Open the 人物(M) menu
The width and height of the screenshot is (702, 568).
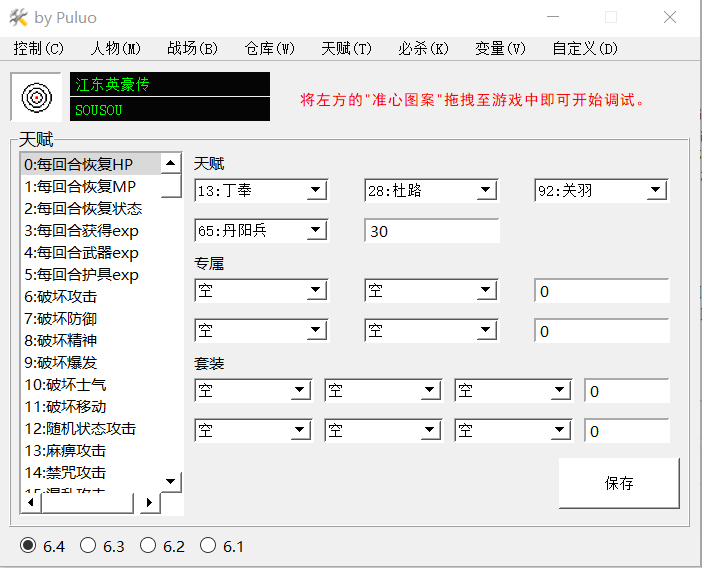116,48
